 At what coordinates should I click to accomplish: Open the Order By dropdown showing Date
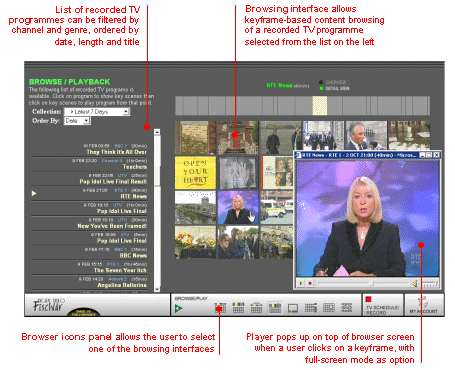(x=77, y=121)
